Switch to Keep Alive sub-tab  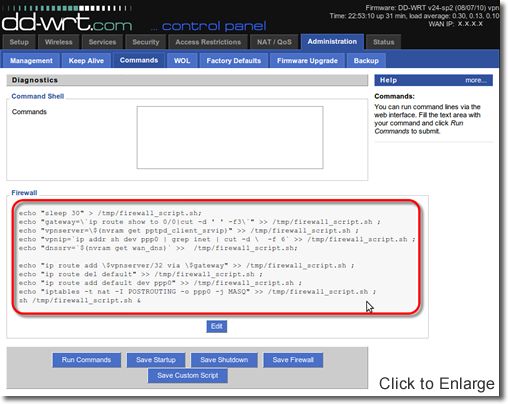coord(86,61)
